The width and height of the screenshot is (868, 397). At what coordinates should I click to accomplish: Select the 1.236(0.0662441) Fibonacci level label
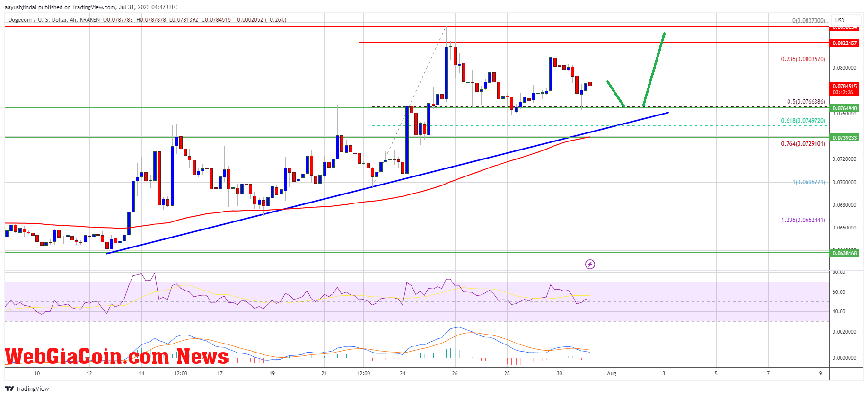coord(803,220)
